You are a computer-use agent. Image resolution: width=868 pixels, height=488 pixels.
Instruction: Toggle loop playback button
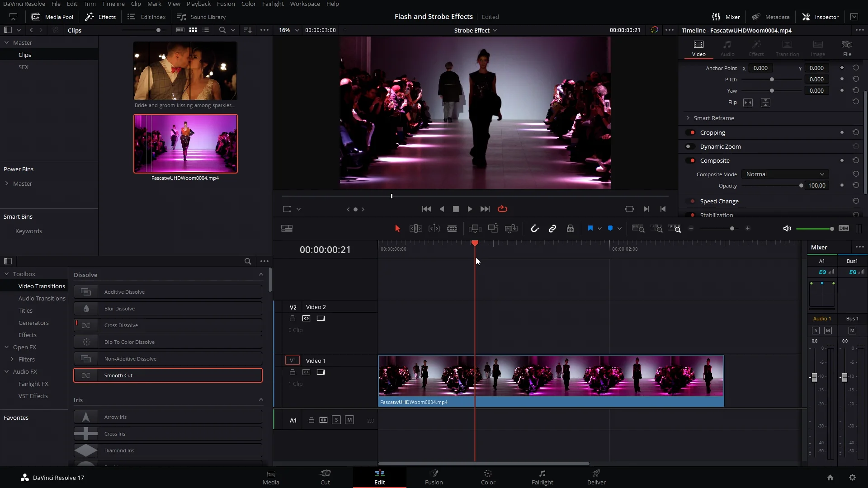pos(502,209)
